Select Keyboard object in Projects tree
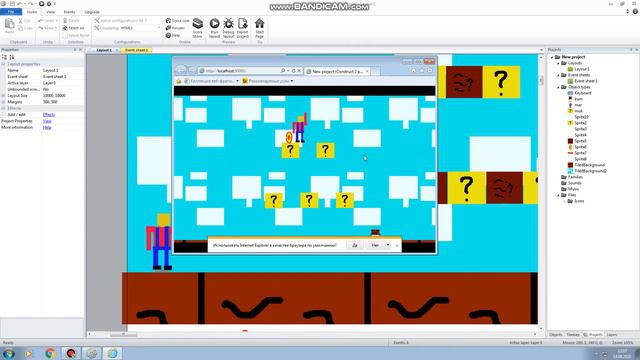This screenshot has height=360, width=640. pos(580,93)
